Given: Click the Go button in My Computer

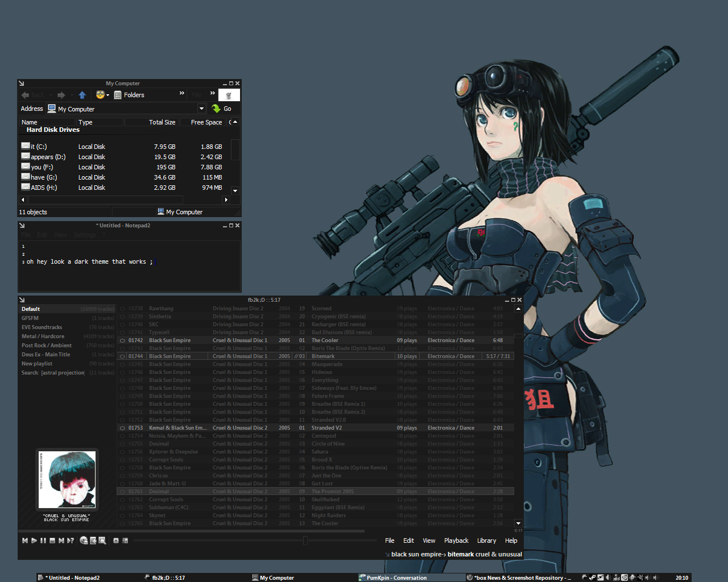Looking at the screenshot, I should pyautogui.click(x=221, y=109).
